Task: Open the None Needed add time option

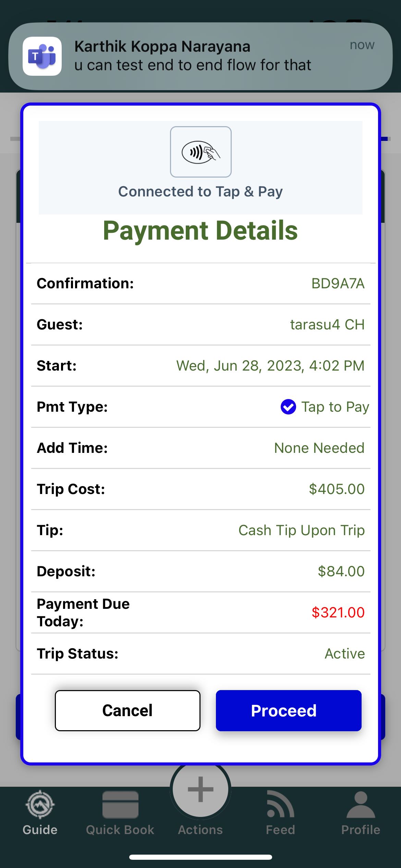Action: coord(319,448)
